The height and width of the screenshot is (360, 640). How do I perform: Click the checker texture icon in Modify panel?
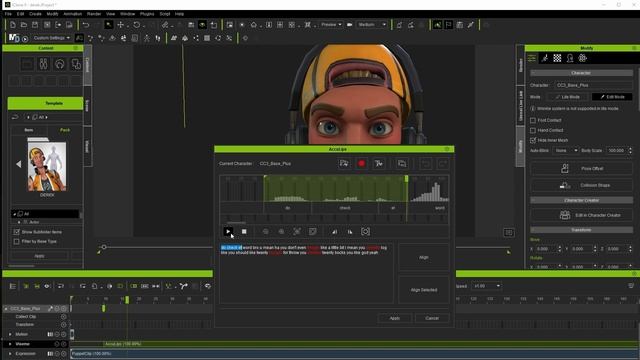tap(557, 58)
